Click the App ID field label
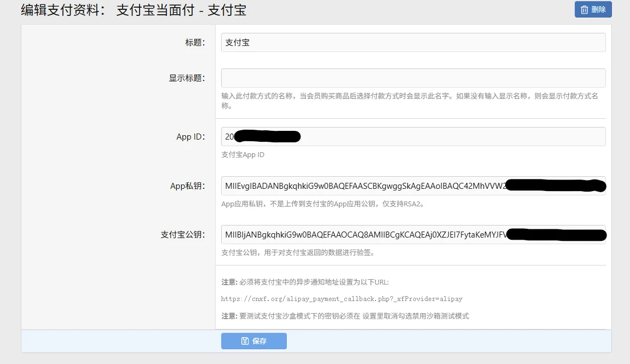 click(x=191, y=136)
